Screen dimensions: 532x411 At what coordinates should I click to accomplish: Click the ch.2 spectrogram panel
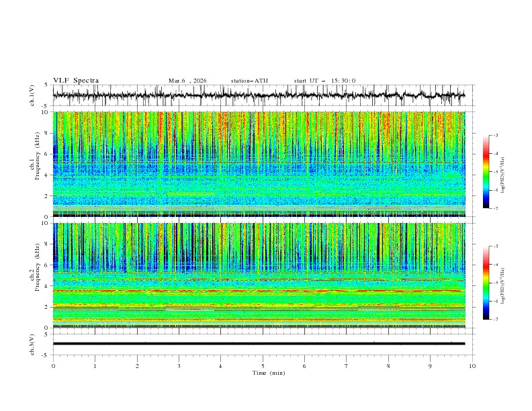259,275
